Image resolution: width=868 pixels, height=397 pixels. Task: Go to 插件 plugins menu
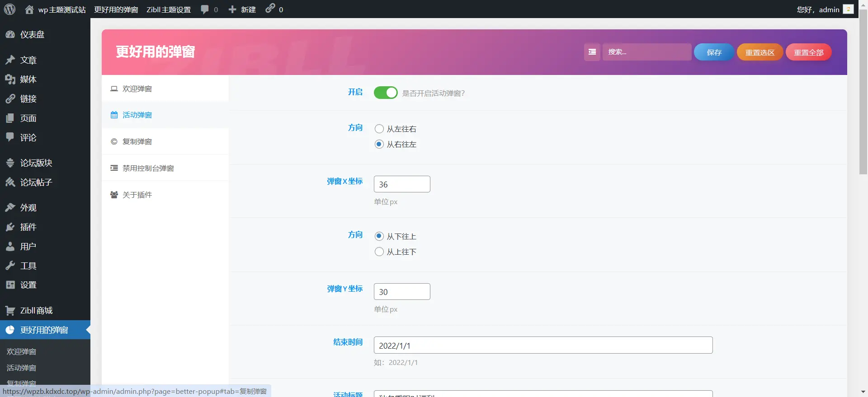28,227
